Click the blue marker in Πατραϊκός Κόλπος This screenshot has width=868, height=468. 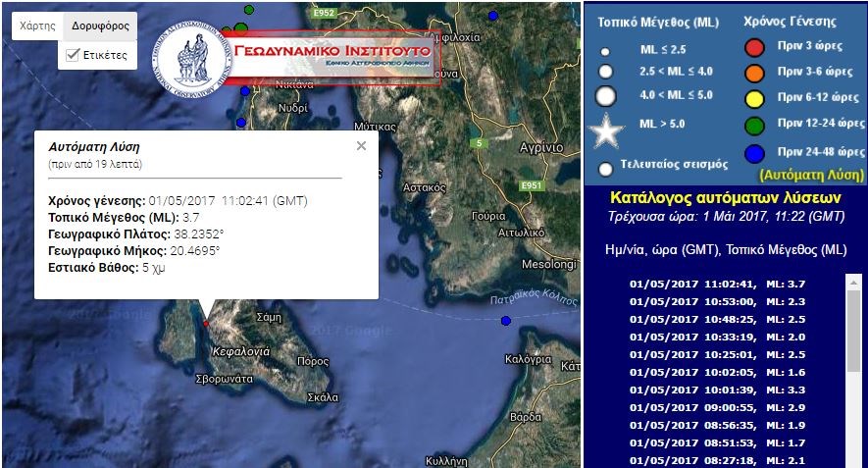(506, 321)
